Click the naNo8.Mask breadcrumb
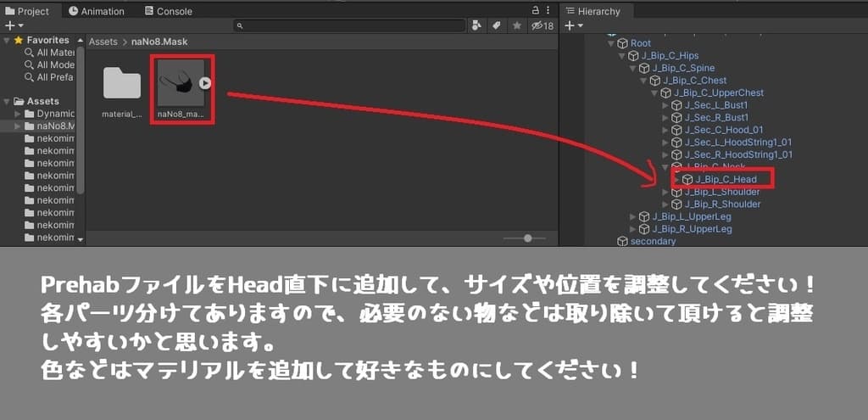Screen dimensions: 868x420 click(159, 42)
